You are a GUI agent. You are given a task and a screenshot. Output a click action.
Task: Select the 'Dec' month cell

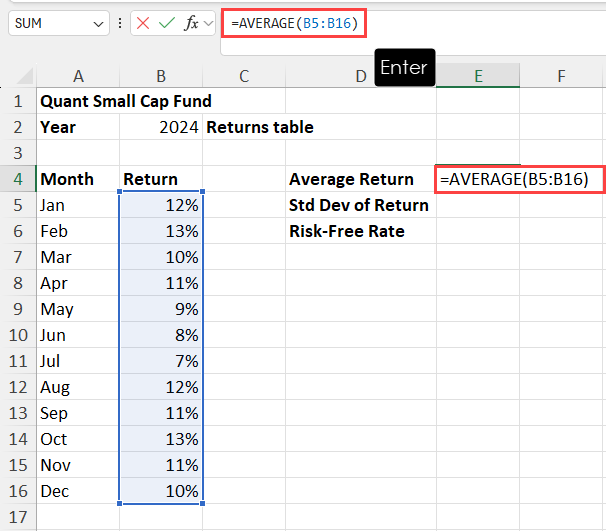pyautogui.click(x=78, y=491)
